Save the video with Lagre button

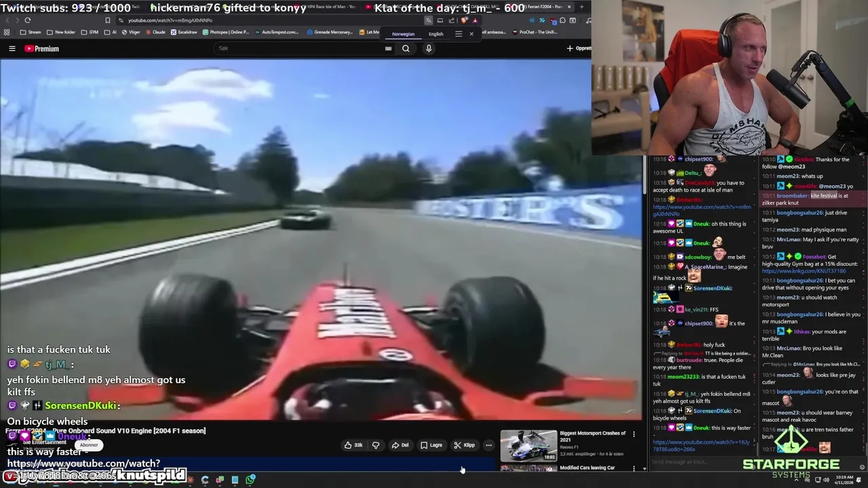point(431,445)
